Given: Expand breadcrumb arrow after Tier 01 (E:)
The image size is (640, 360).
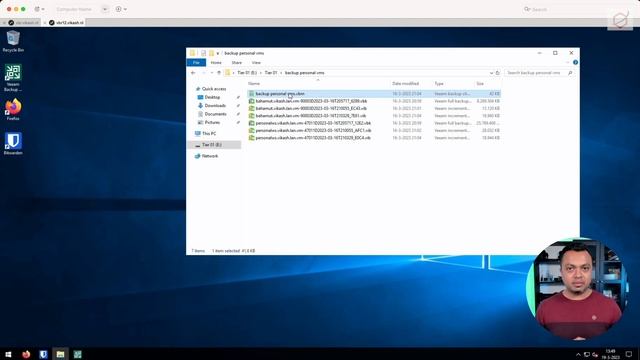Looking at the screenshot, I should pyautogui.click(x=261, y=73).
